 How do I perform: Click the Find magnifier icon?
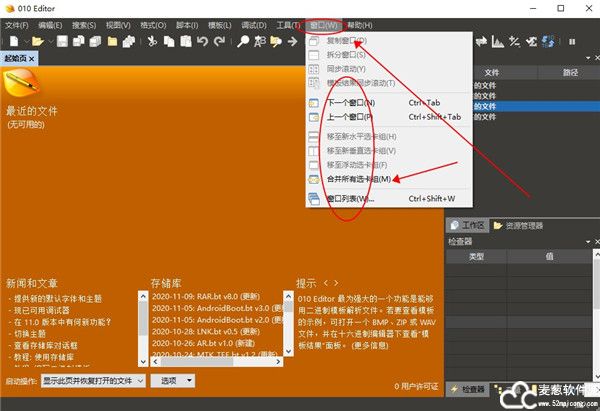tap(243, 41)
